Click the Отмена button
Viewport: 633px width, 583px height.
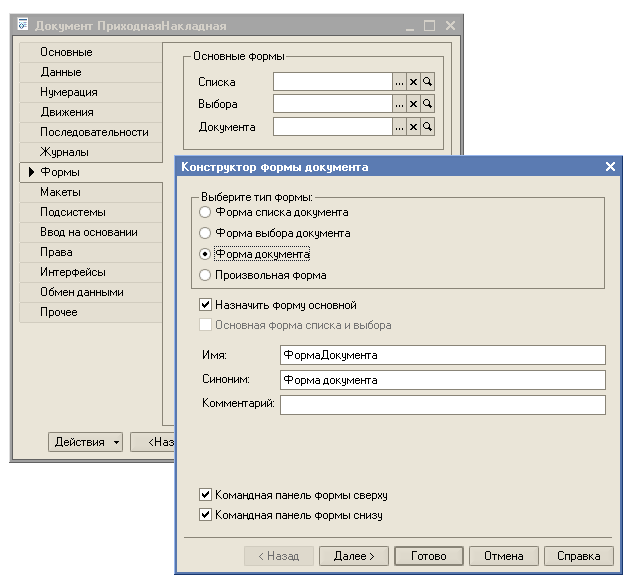tap(504, 556)
